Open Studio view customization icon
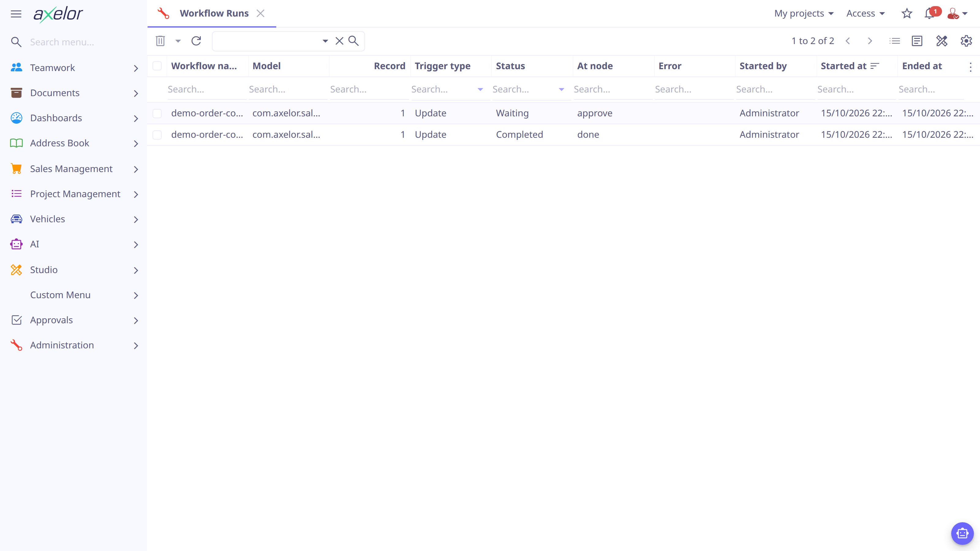This screenshot has width=980, height=551. (x=942, y=41)
